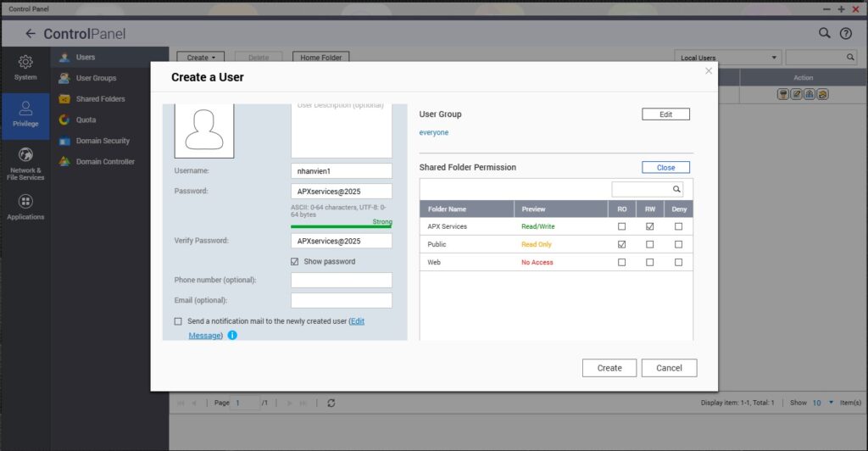Viewport: 868px width, 451px height.
Task: Click edit shared folder permission action icon
Action: coord(822,94)
